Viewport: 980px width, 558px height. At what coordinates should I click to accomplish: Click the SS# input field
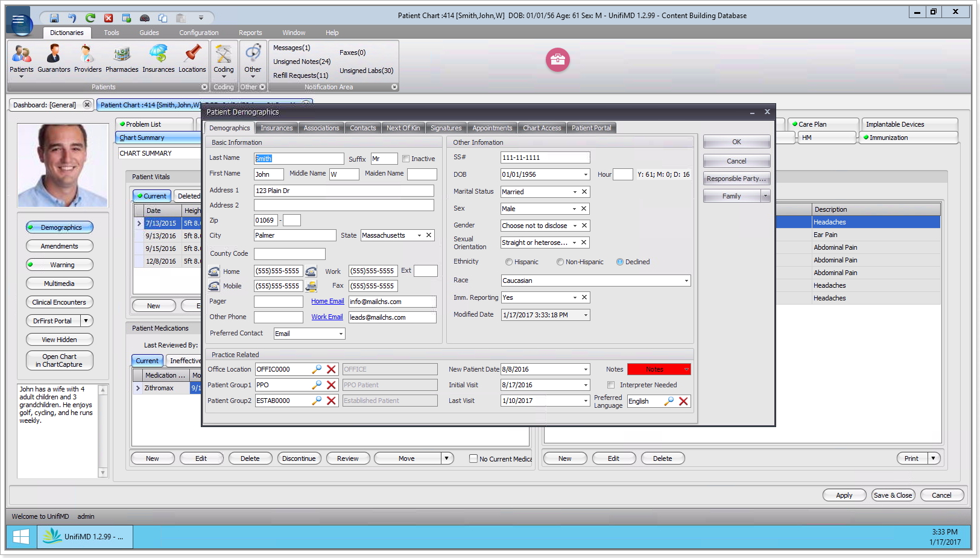(x=545, y=157)
